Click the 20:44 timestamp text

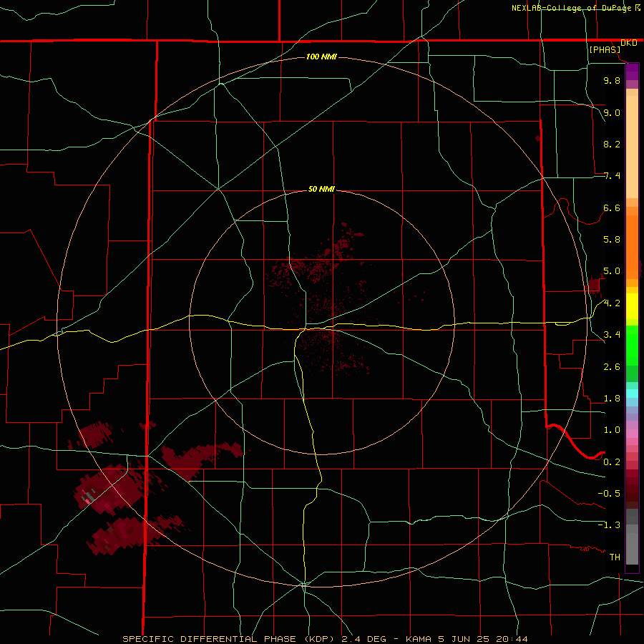pyautogui.click(x=512, y=639)
